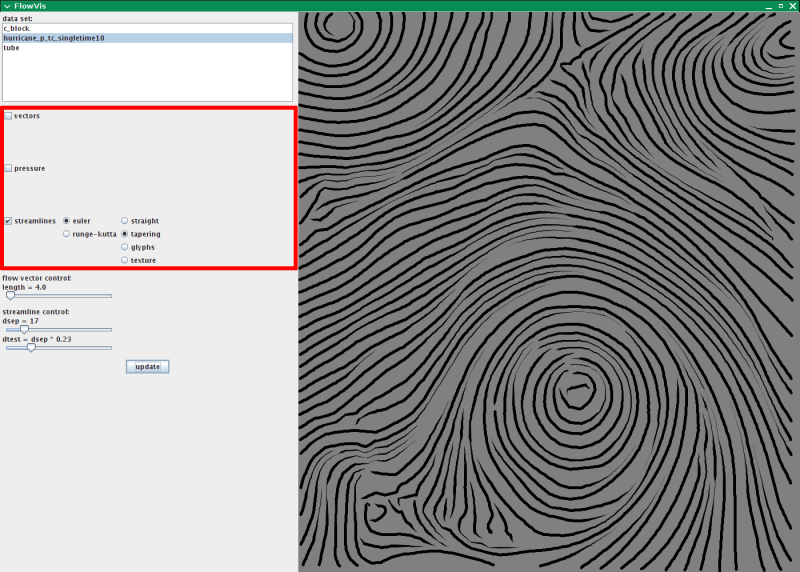The image size is (800, 572).
Task: Toggle the pressure checkbox
Action: 9,168
